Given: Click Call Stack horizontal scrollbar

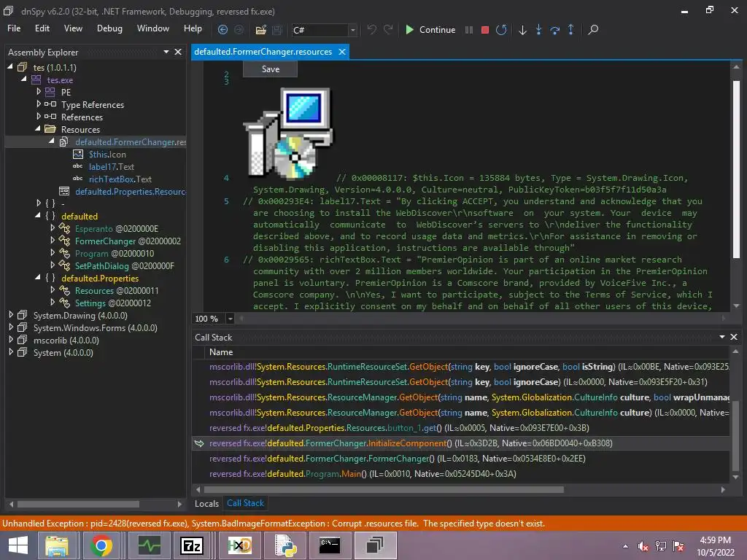Looking at the screenshot, I should (x=384, y=489).
